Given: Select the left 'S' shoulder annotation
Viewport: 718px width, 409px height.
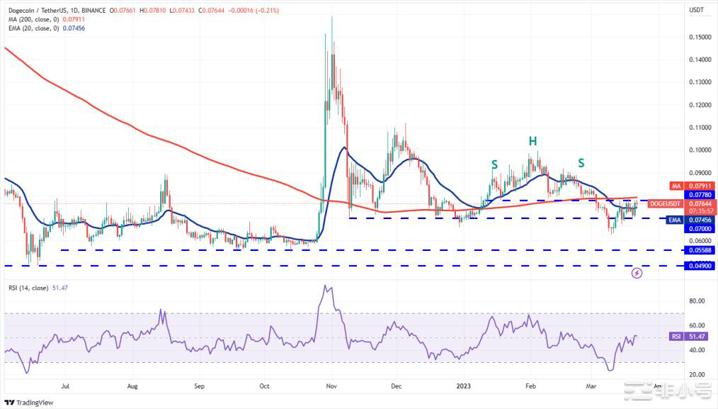Looking at the screenshot, I should pos(494,164).
